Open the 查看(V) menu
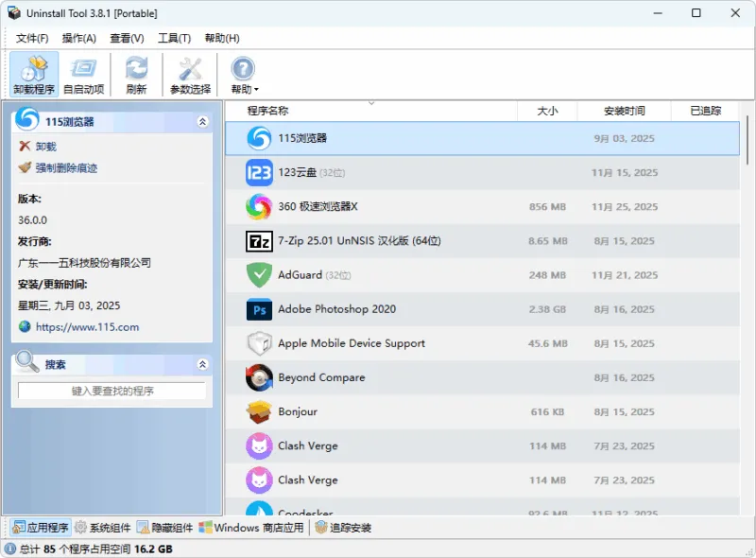The width and height of the screenshot is (756, 558). point(127,38)
